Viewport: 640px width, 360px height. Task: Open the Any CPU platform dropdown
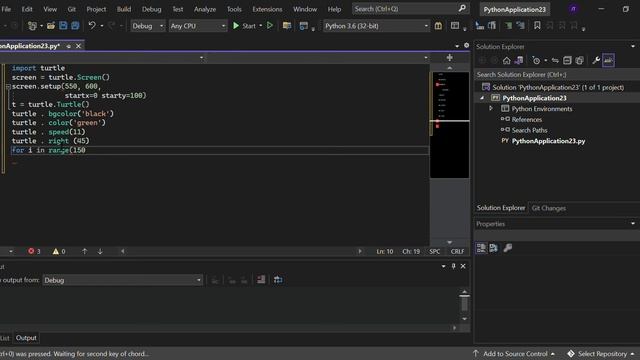click(198, 26)
